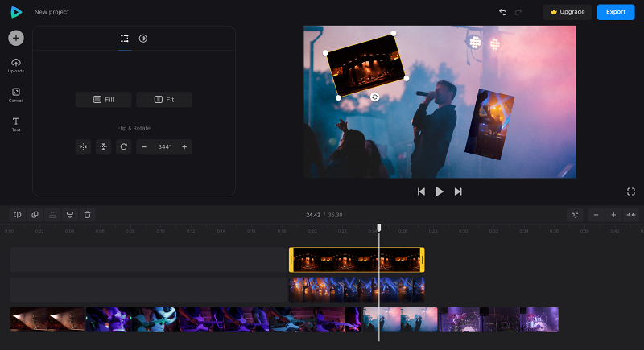Open the Canvas sidebar section
The width and height of the screenshot is (644, 350).
tap(16, 95)
